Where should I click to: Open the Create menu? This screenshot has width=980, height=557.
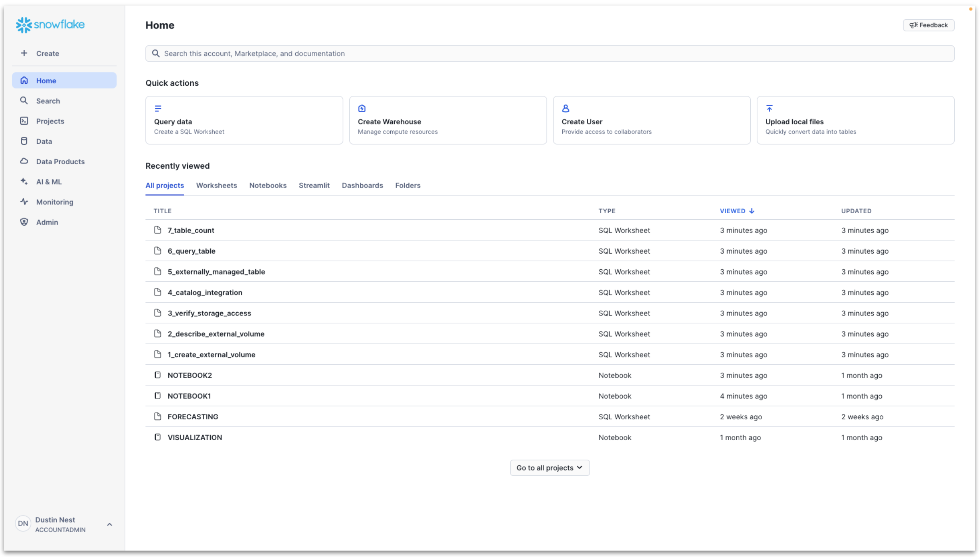[47, 53]
